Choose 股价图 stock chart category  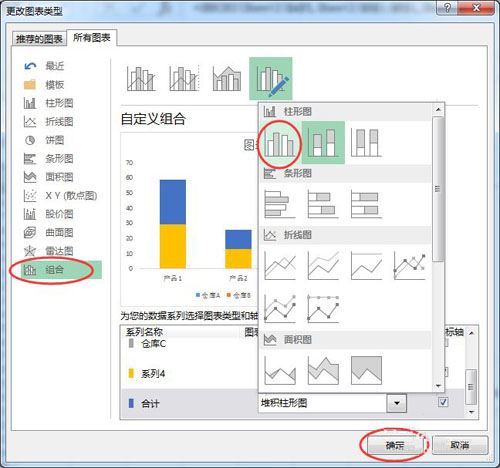[61, 214]
